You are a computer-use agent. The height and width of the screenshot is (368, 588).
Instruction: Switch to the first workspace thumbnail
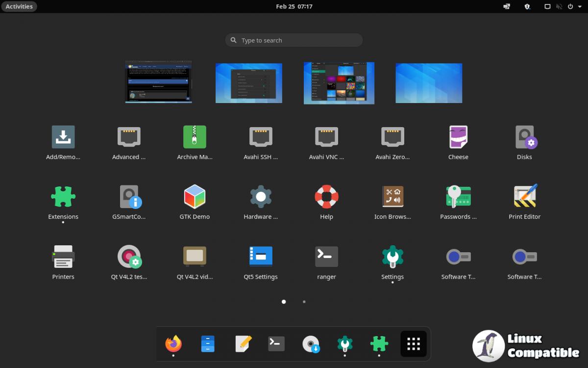[158, 82]
